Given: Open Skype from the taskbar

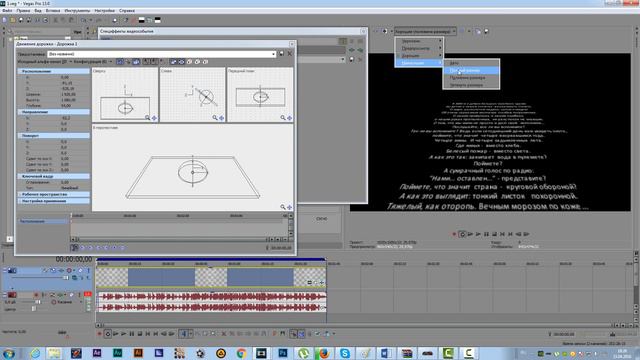Looking at the screenshot, I should pyautogui.click(x=345, y=353).
